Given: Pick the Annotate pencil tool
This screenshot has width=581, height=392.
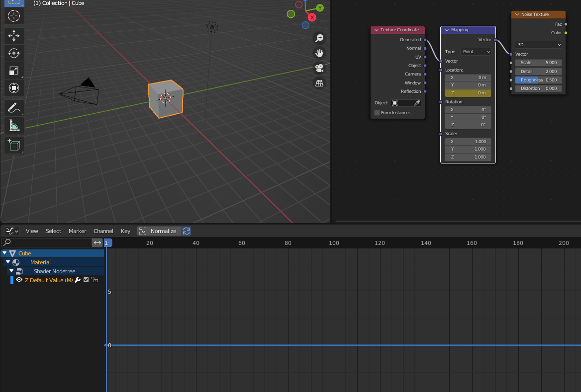Looking at the screenshot, I should click(x=14, y=108).
